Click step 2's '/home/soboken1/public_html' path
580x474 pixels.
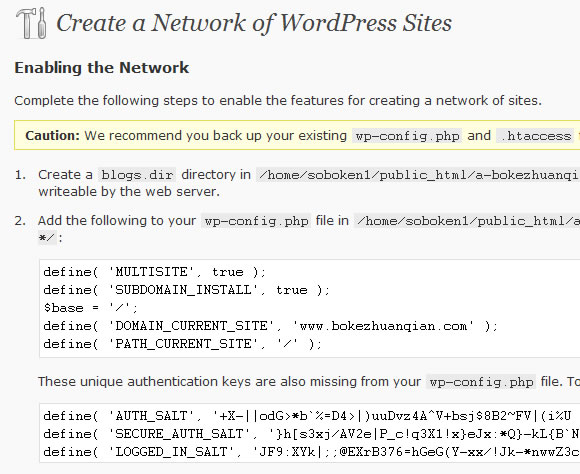pyautogui.click(x=467, y=221)
